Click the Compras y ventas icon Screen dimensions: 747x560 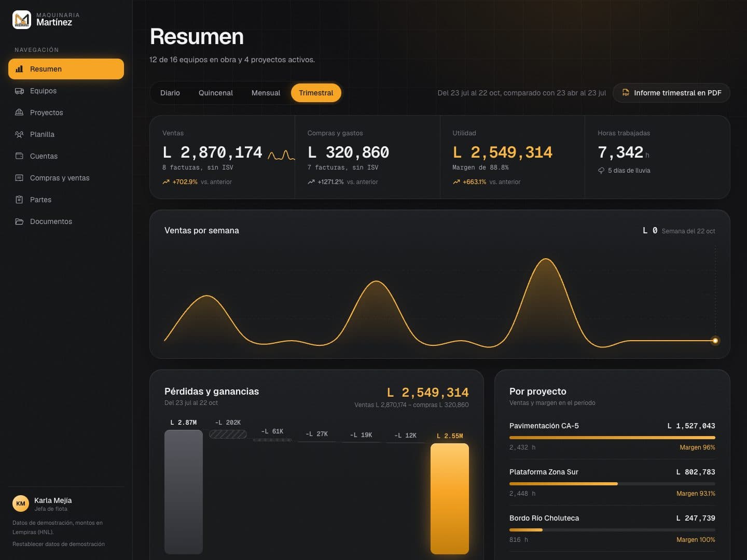(19, 178)
